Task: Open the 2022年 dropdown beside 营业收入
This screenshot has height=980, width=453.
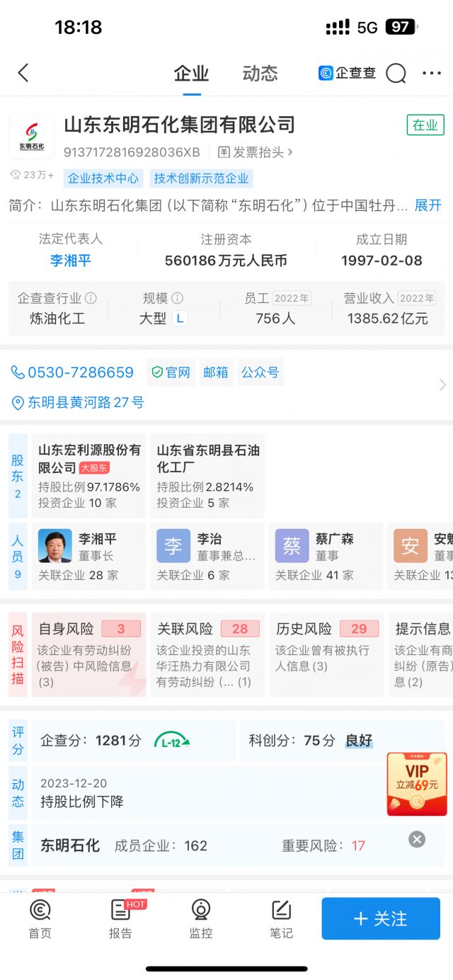Action: [x=417, y=298]
